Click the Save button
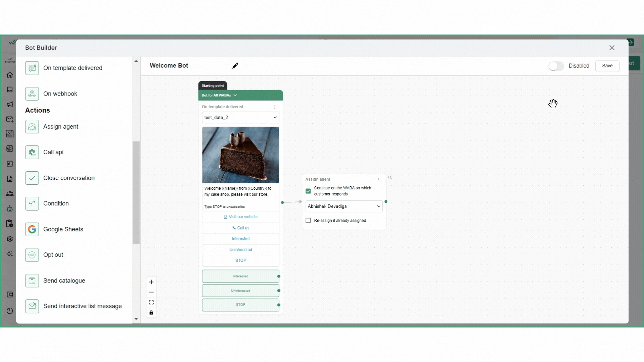Viewport: 644px width, 362px height. pyautogui.click(x=607, y=66)
